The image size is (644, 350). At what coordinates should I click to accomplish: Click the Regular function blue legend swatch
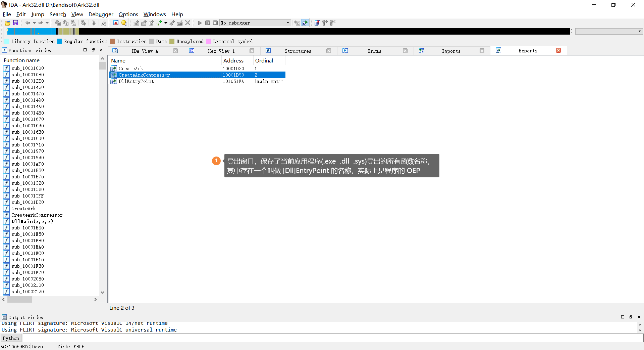tap(60, 41)
